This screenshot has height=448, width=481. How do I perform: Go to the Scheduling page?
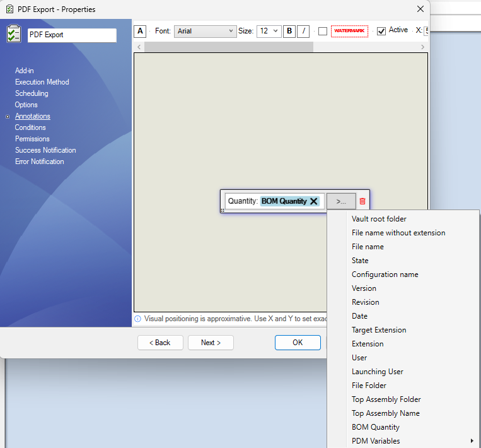point(32,93)
